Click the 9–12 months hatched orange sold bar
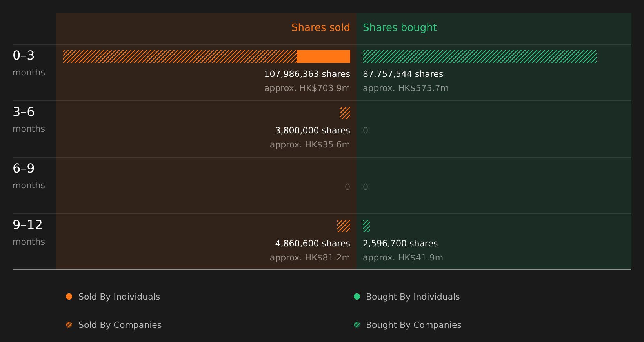The width and height of the screenshot is (644, 342). [x=344, y=226]
